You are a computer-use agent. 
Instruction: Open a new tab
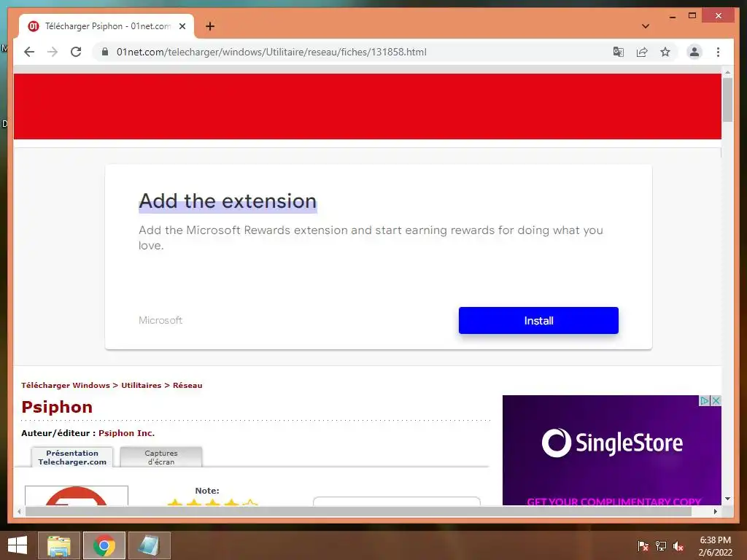(x=210, y=26)
